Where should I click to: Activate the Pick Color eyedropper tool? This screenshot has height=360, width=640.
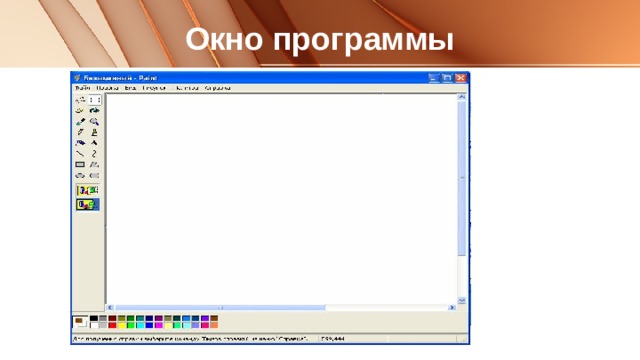[80, 122]
